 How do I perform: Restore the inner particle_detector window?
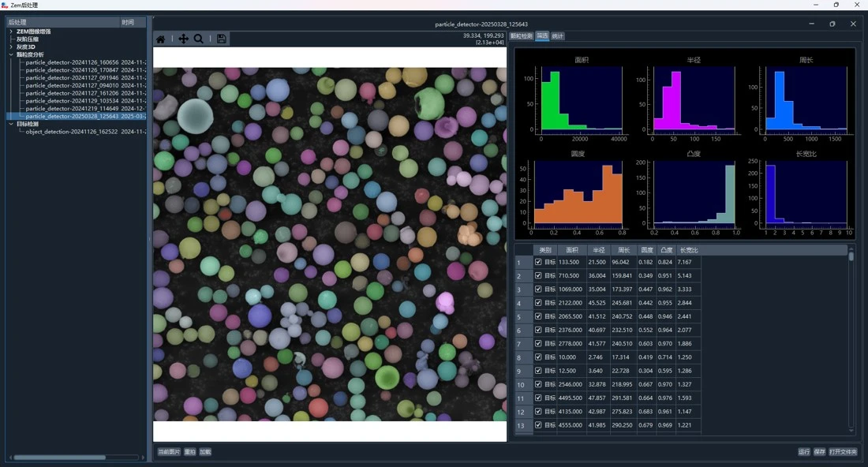pyautogui.click(x=832, y=24)
